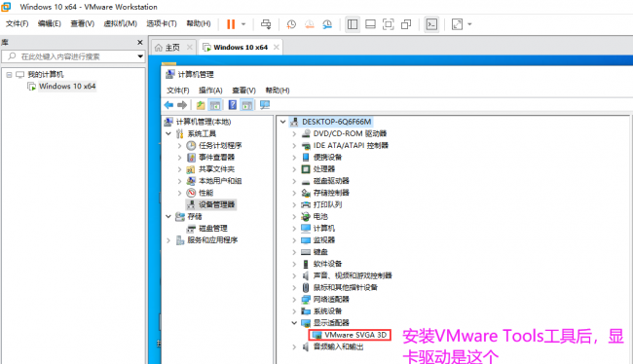Select 共享文件夹 in the tree

pyautogui.click(x=216, y=169)
